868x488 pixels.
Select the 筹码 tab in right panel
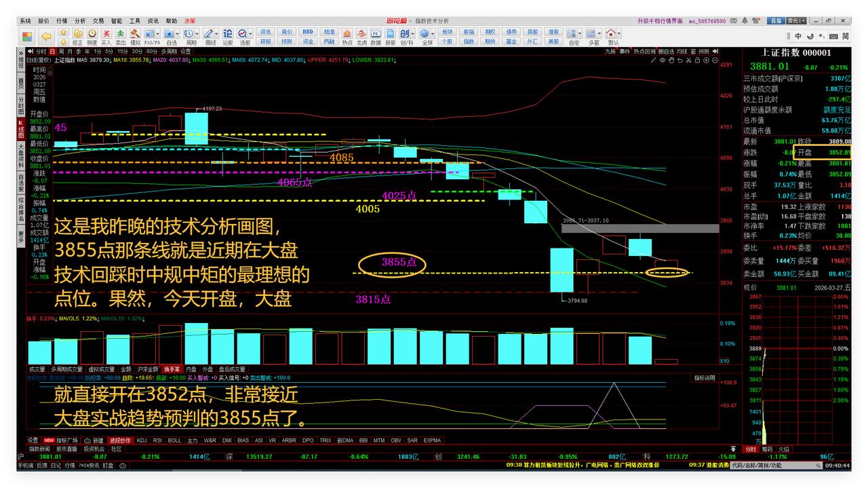pos(767,449)
